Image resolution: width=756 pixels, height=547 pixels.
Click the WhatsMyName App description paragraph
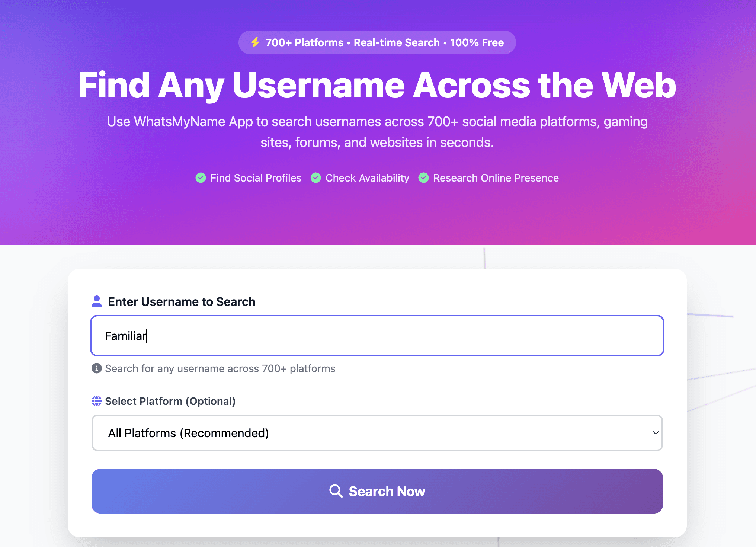click(x=377, y=132)
